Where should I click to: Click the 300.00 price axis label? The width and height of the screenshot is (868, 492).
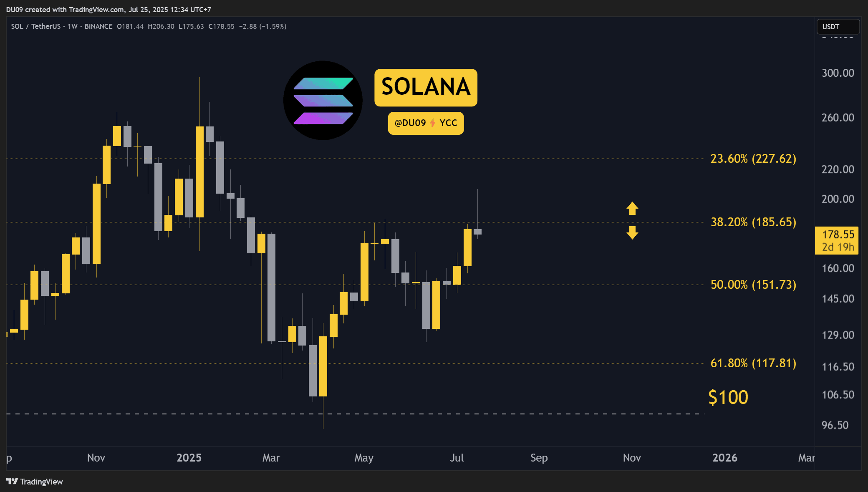pos(838,73)
